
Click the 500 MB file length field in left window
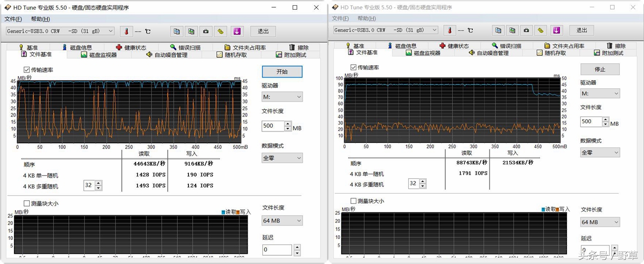(273, 126)
